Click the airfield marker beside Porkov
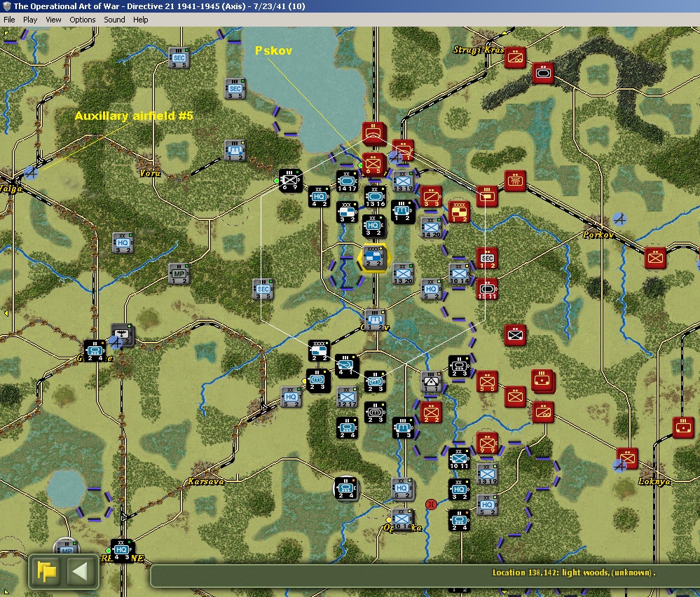This screenshot has height=597, width=700. tap(619, 219)
